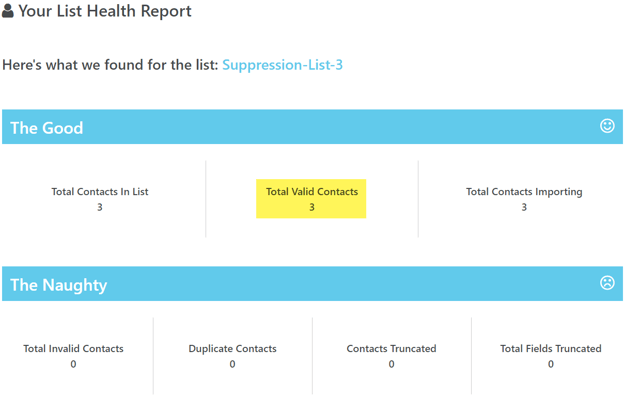
Task: Click the Total Fields Truncated stat
Action: coord(551,356)
